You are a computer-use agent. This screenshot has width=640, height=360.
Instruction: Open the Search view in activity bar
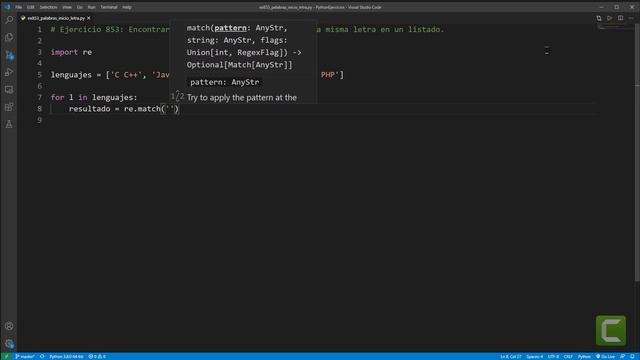[9, 20]
